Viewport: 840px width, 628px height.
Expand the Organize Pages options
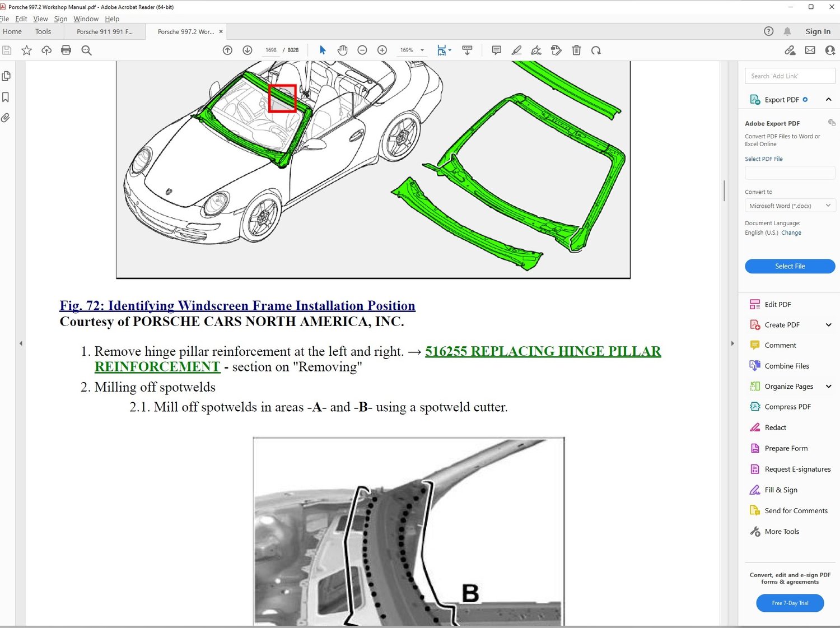click(x=828, y=387)
